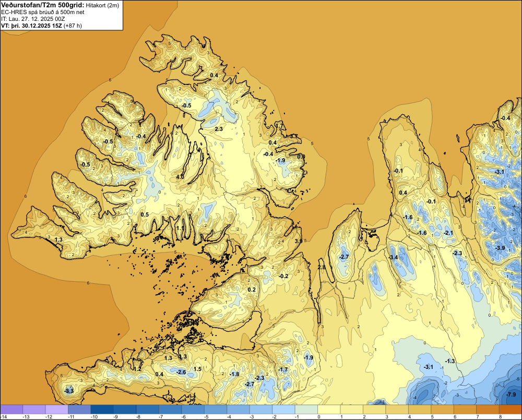Click the 1.5 temperature label
The image size is (522, 420).
197,369
